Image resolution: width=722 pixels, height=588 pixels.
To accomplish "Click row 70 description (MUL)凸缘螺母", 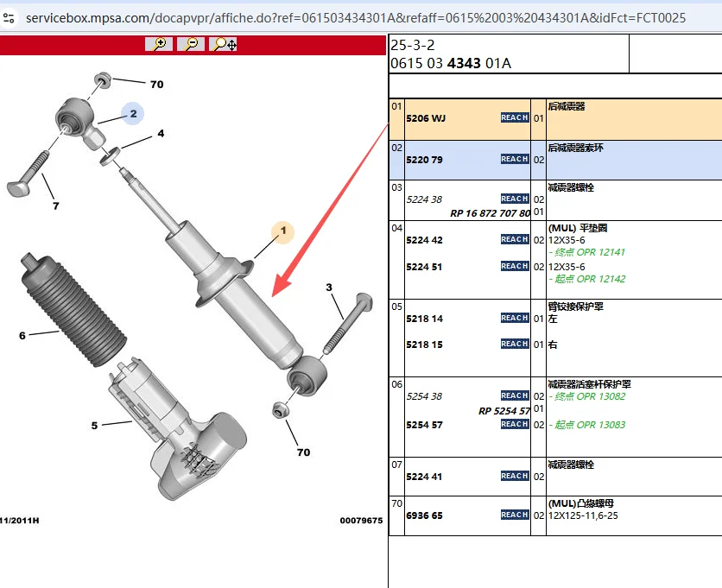I will click(580, 503).
